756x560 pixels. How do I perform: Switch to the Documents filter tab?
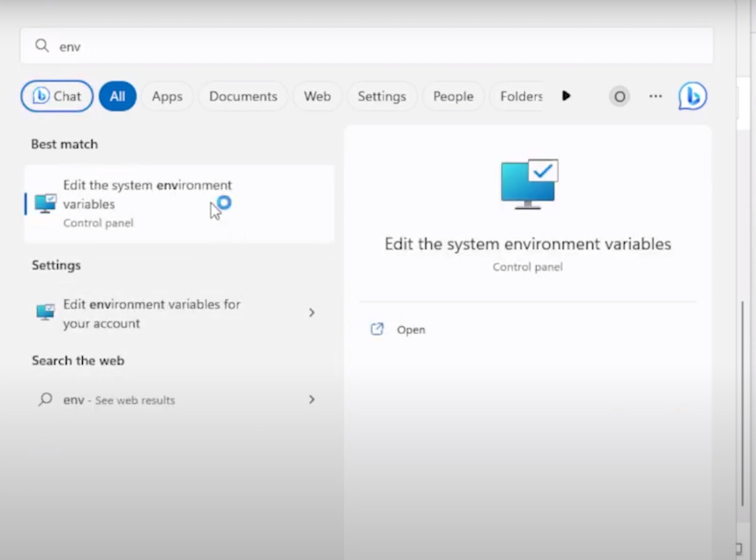pyautogui.click(x=243, y=96)
